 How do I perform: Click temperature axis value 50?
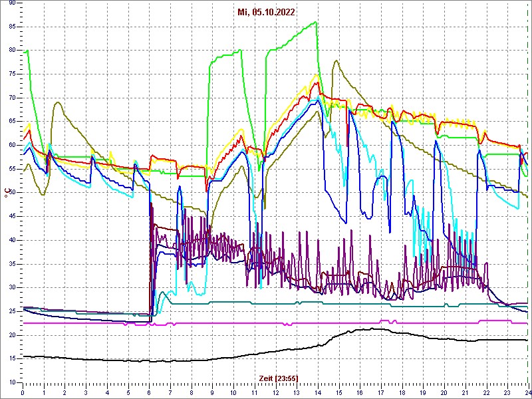pyautogui.click(x=12, y=192)
